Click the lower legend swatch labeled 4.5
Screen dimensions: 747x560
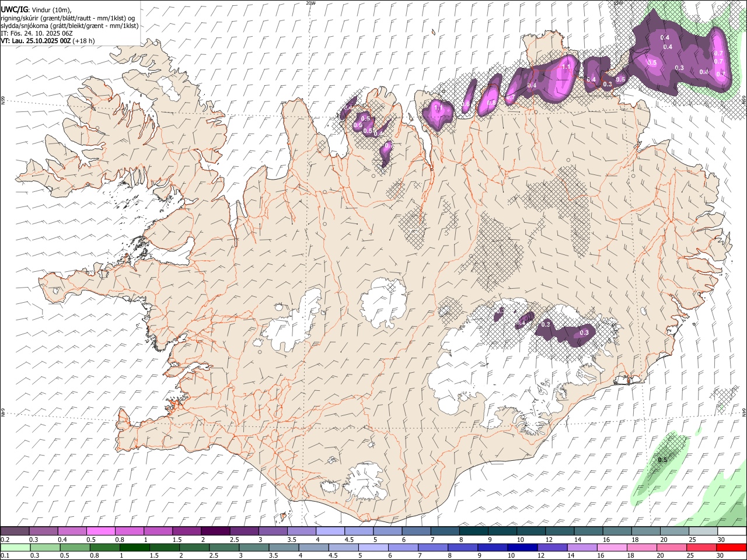pyautogui.click(x=343, y=547)
